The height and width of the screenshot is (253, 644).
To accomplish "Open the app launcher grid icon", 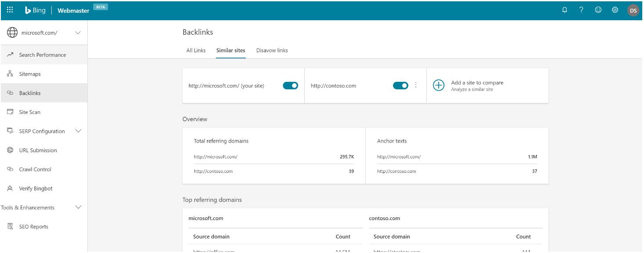I will click(x=10, y=10).
